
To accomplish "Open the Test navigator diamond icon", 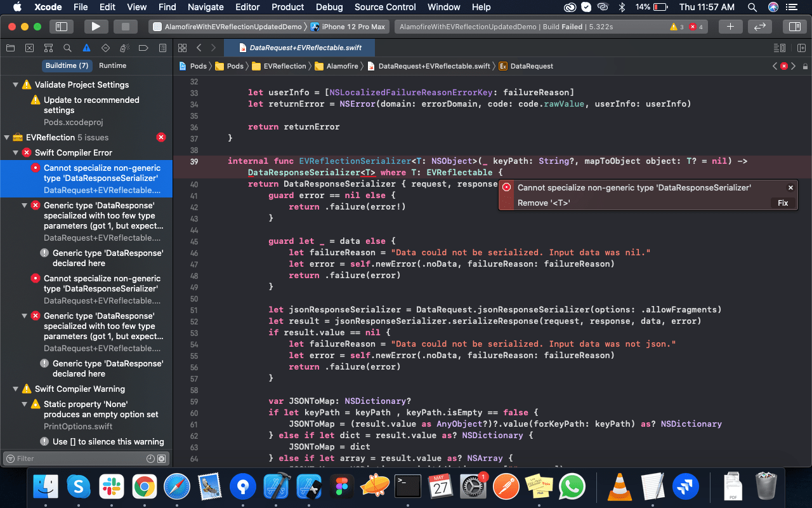I will coord(105,48).
